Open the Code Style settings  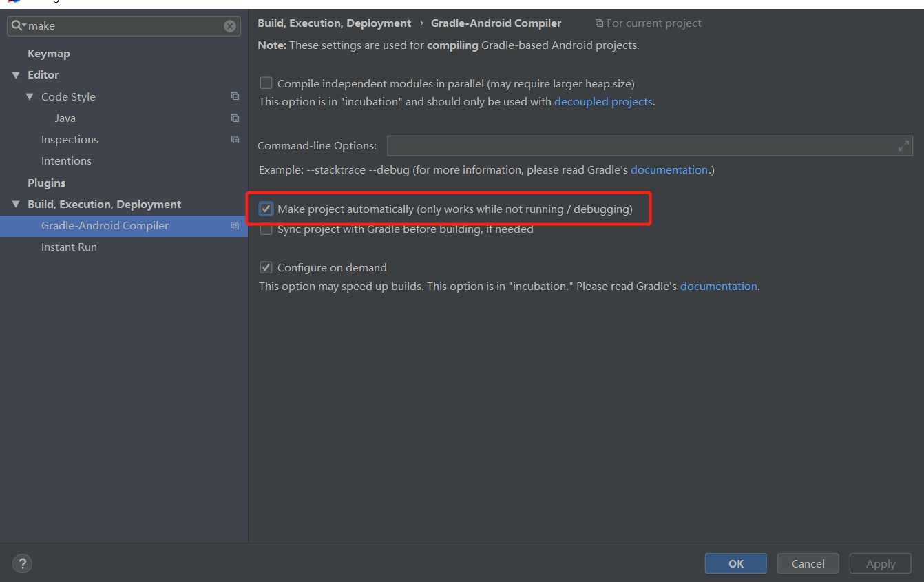(68, 96)
